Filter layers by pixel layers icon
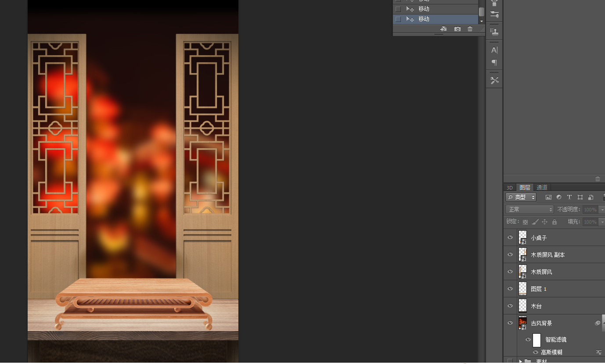This screenshot has height=364, width=605. (548, 197)
